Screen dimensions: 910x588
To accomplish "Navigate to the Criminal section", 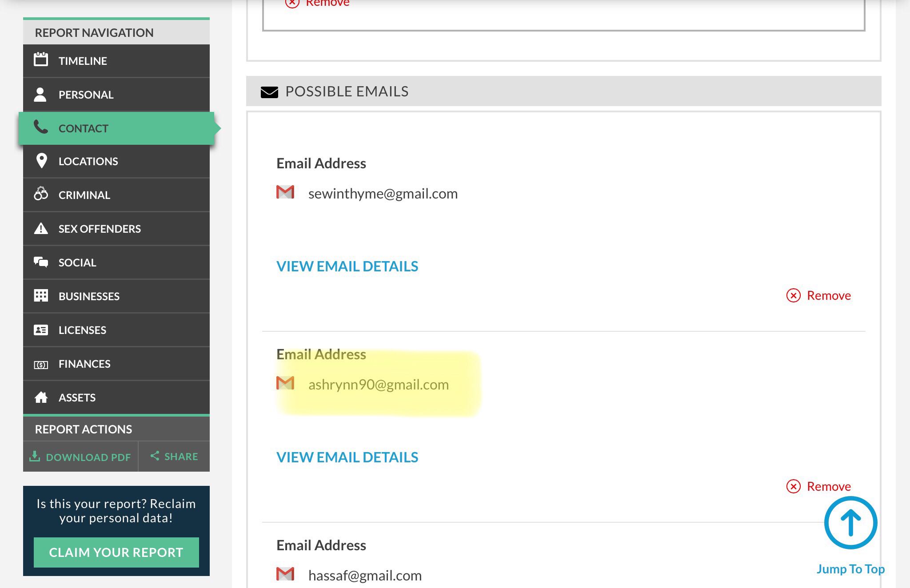I will coord(116,195).
